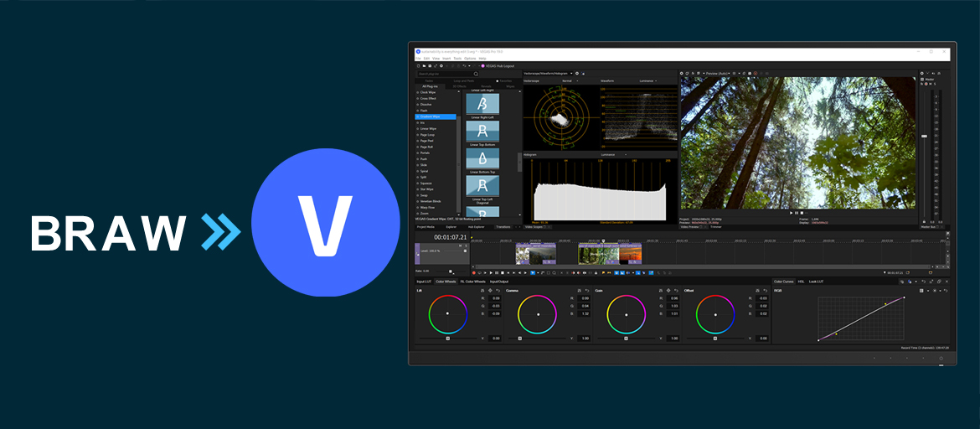Switch to the Favorites plug-in tab
This screenshot has width=980, height=429.
coord(503,80)
